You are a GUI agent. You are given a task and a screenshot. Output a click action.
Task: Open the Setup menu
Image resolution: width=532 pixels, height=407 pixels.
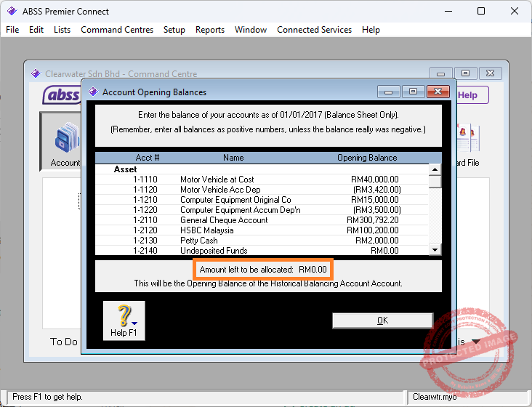tap(174, 30)
